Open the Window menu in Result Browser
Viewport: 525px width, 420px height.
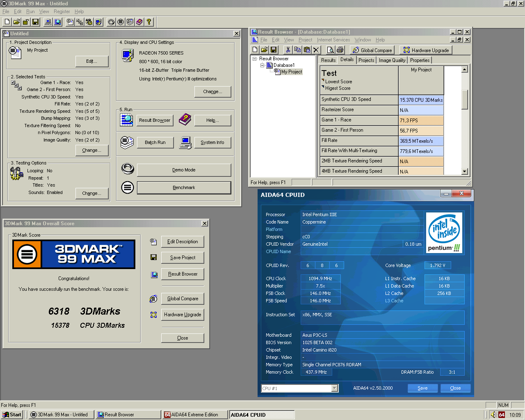pos(363,40)
